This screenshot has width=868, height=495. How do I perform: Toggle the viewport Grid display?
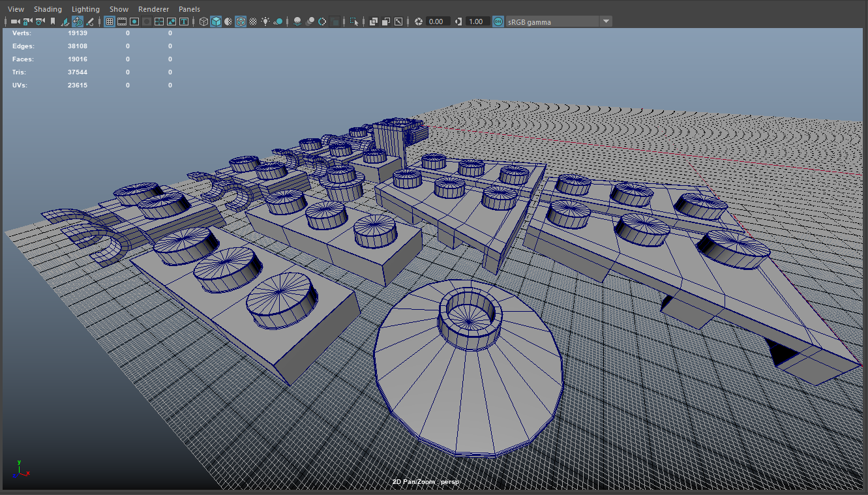coord(110,22)
